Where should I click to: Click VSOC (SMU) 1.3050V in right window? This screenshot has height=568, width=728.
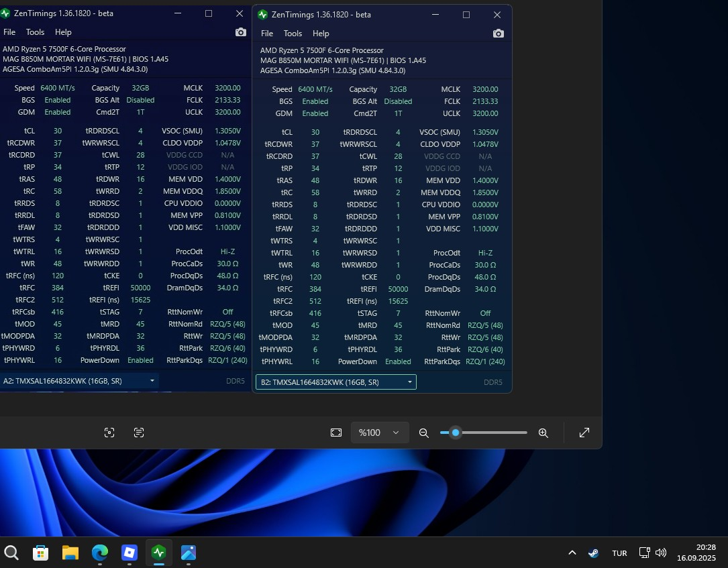click(485, 132)
